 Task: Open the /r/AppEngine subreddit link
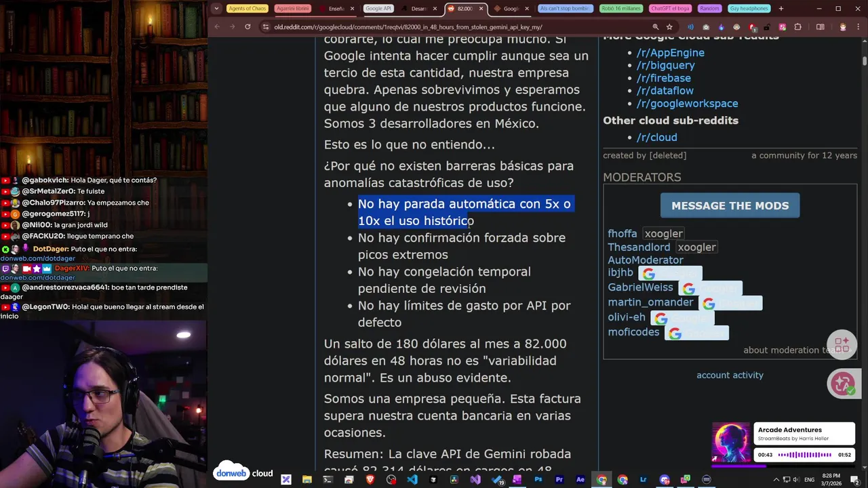tap(670, 52)
